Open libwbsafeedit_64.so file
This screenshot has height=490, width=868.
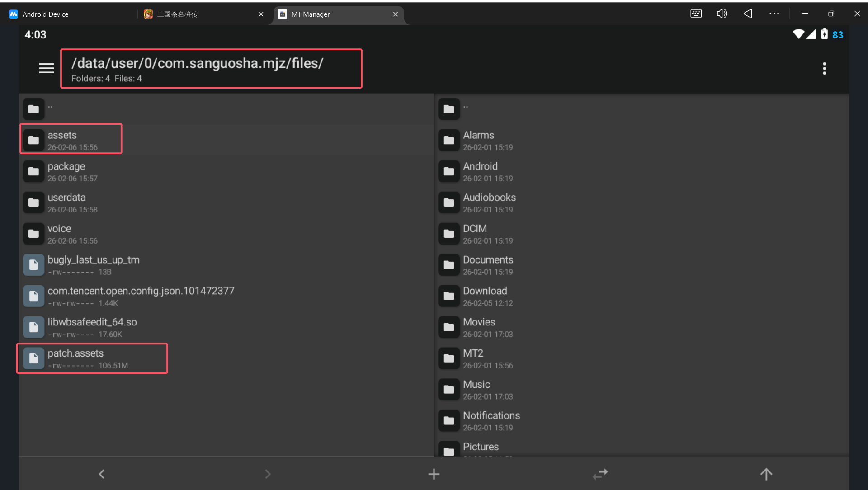92,327
